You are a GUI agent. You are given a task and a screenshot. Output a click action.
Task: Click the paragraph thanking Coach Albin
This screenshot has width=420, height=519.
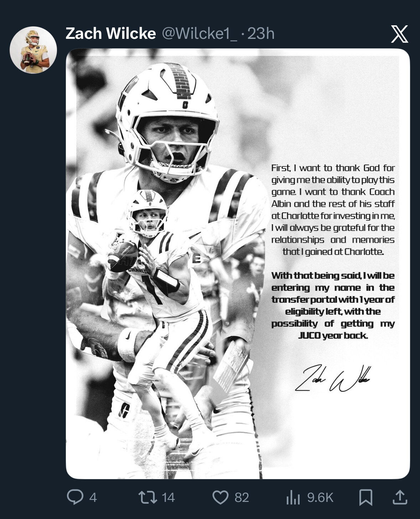point(333,210)
